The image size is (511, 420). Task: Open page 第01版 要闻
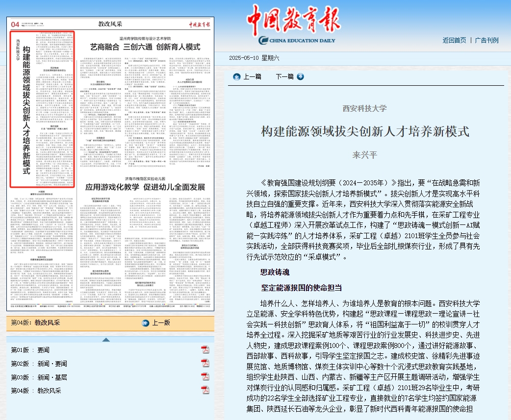point(30,350)
